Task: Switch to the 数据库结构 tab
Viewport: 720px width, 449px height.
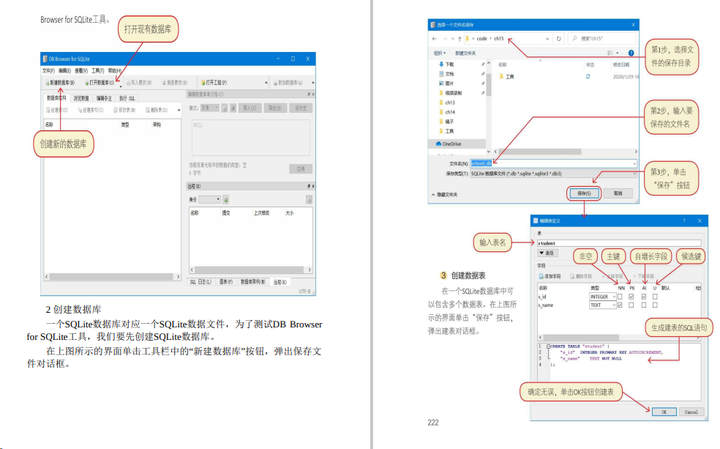Action: [x=56, y=98]
